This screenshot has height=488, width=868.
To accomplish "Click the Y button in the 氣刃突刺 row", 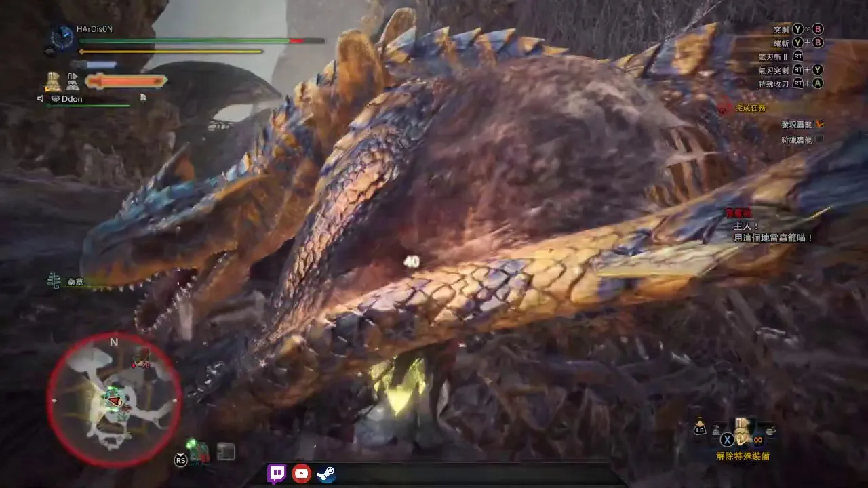I will (818, 70).
